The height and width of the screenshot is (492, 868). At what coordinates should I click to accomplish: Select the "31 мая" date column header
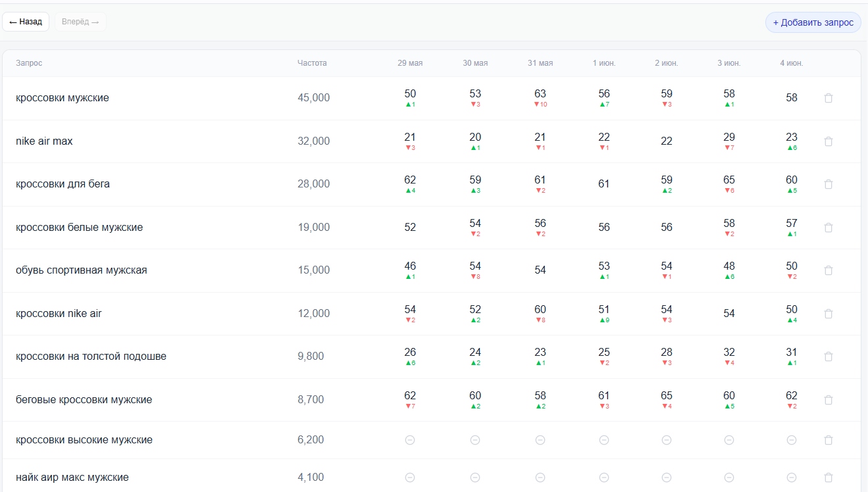pos(540,63)
